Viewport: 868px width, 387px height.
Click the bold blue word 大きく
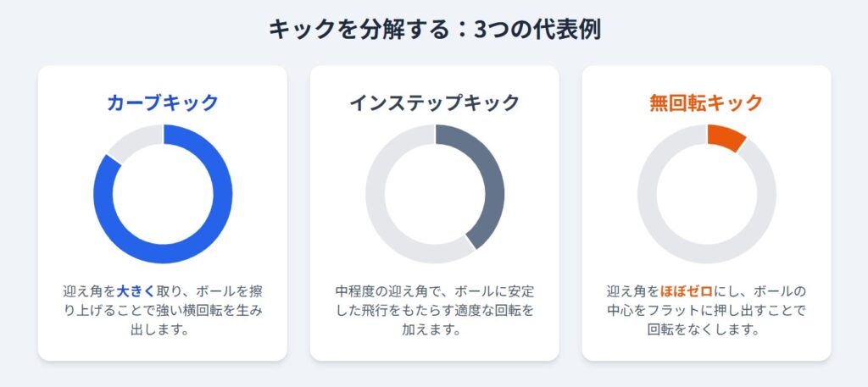click(136, 291)
